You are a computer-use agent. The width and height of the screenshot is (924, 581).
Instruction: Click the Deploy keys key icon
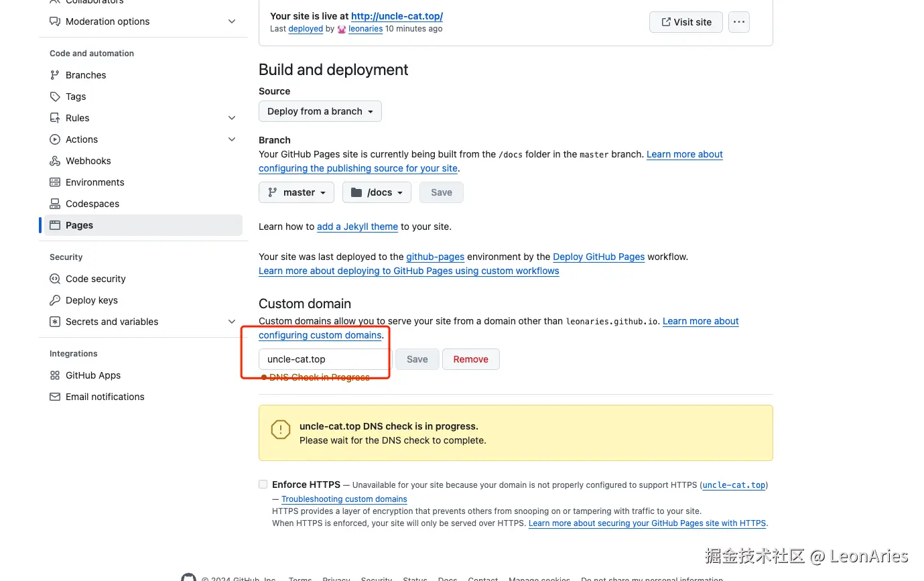pyautogui.click(x=55, y=300)
